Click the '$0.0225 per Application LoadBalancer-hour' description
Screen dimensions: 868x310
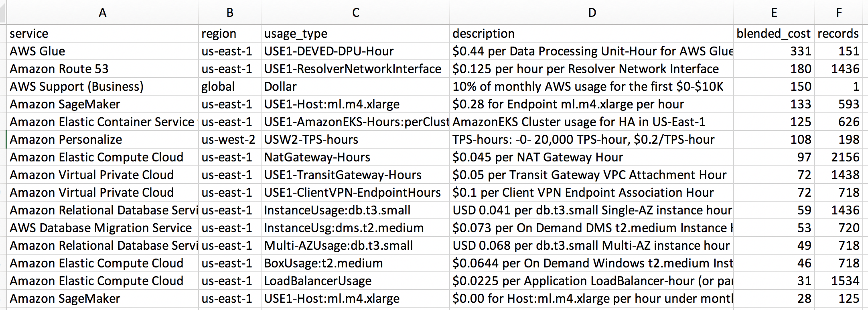click(x=592, y=281)
